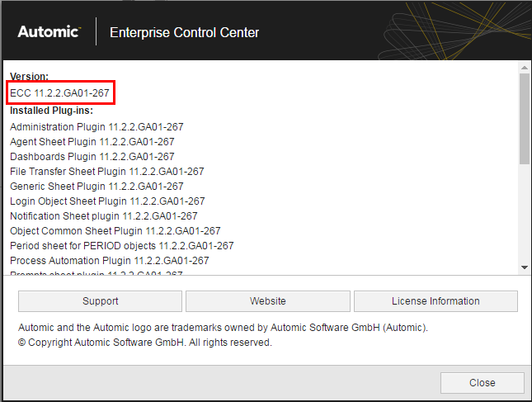The width and height of the screenshot is (532, 402).
Task: Click the Version heading
Action: click(29, 77)
